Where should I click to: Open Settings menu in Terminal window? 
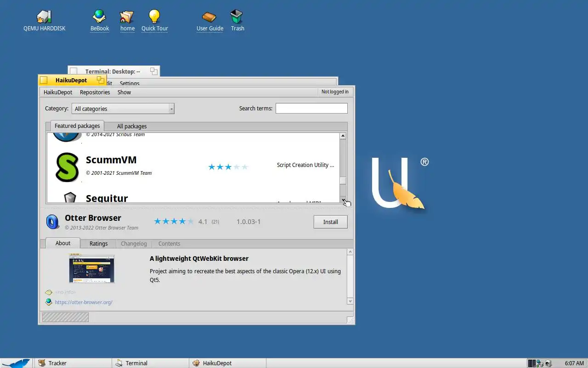point(130,83)
